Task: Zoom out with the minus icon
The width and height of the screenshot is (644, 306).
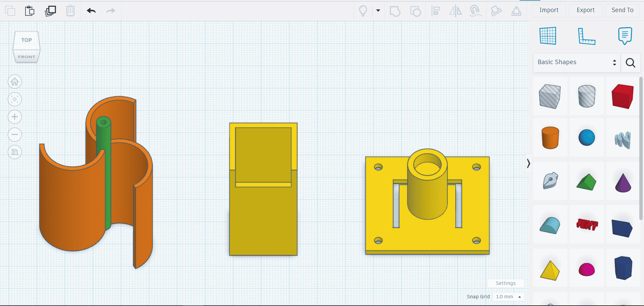Action: tap(15, 135)
